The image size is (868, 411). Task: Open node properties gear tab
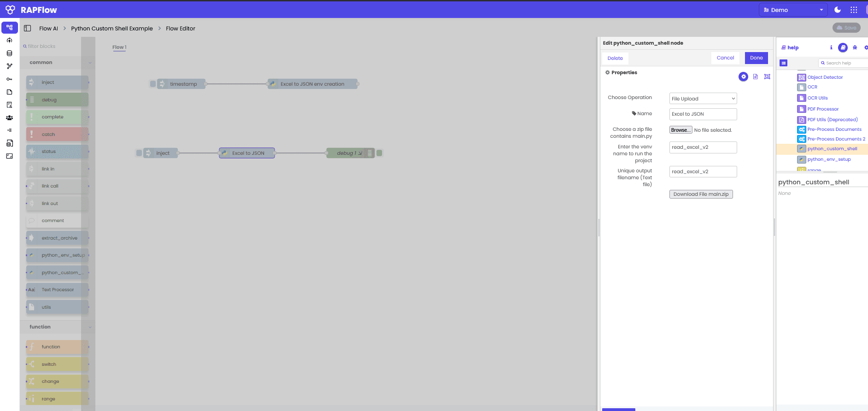[743, 77]
